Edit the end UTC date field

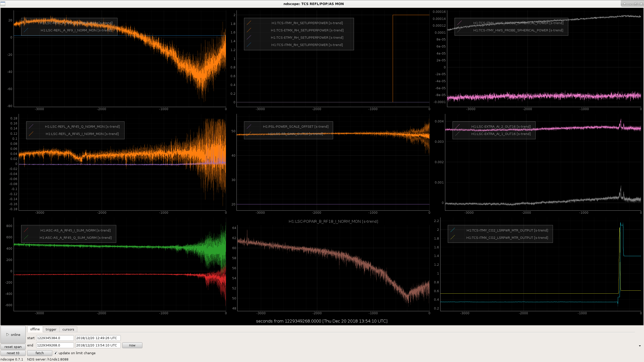click(98, 345)
